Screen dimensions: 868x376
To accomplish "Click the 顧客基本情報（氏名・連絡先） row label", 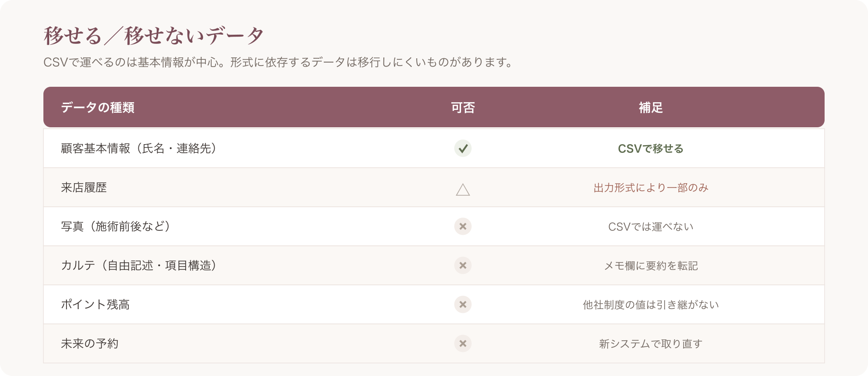I will (139, 148).
